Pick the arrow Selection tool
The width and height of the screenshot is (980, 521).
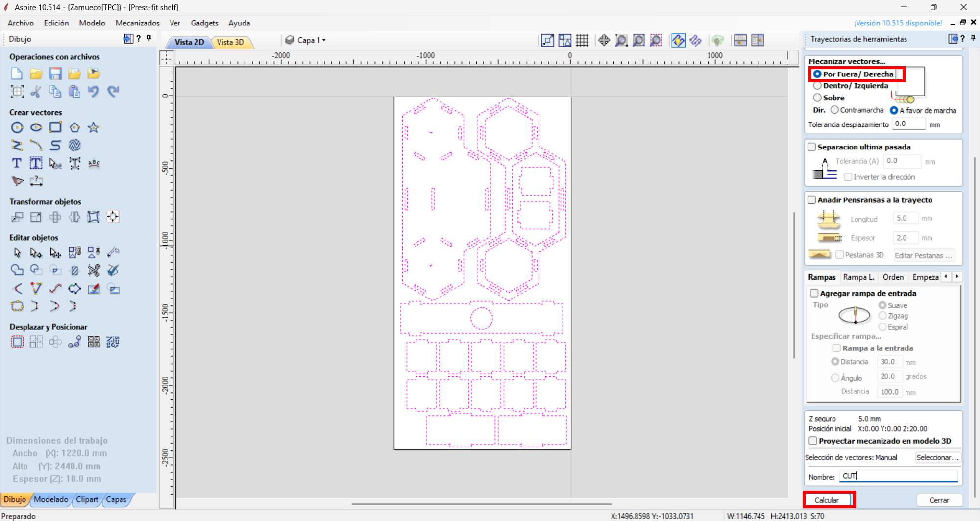pyautogui.click(x=17, y=252)
